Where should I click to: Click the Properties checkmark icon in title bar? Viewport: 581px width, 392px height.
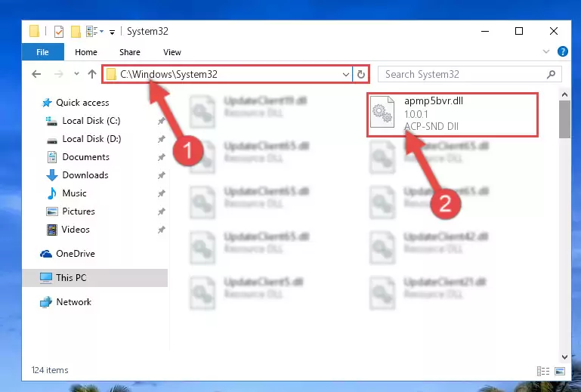[58, 32]
